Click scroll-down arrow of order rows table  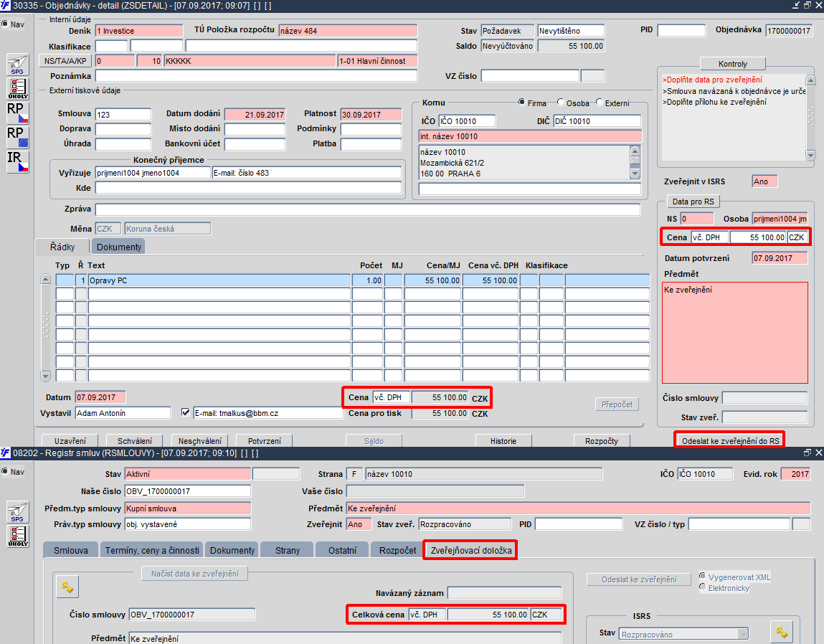[x=45, y=376]
